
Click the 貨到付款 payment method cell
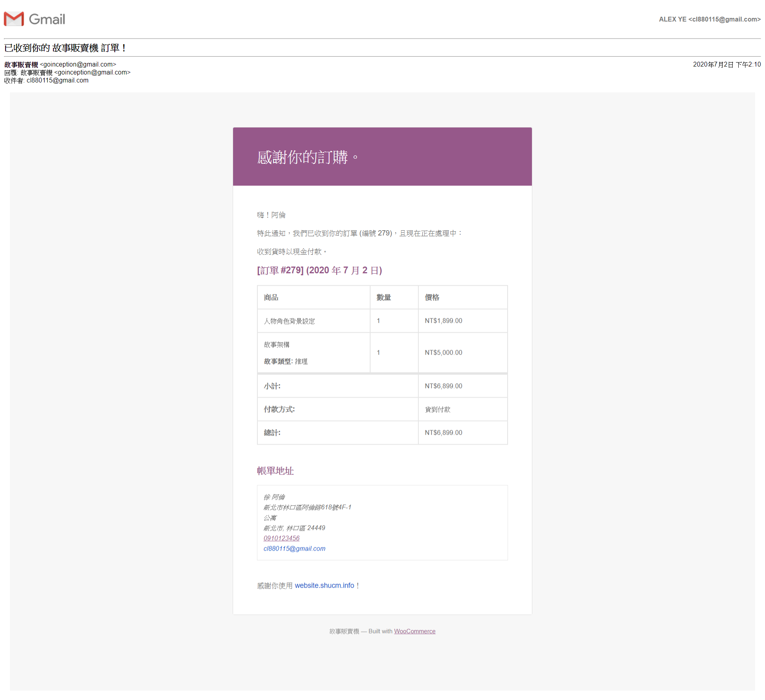click(x=437, y=410)
